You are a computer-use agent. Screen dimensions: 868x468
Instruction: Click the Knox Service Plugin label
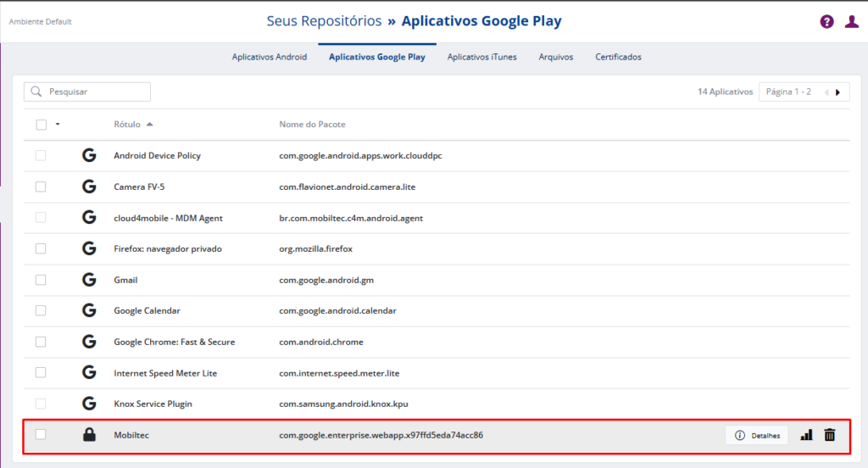[x=153, y=404]
